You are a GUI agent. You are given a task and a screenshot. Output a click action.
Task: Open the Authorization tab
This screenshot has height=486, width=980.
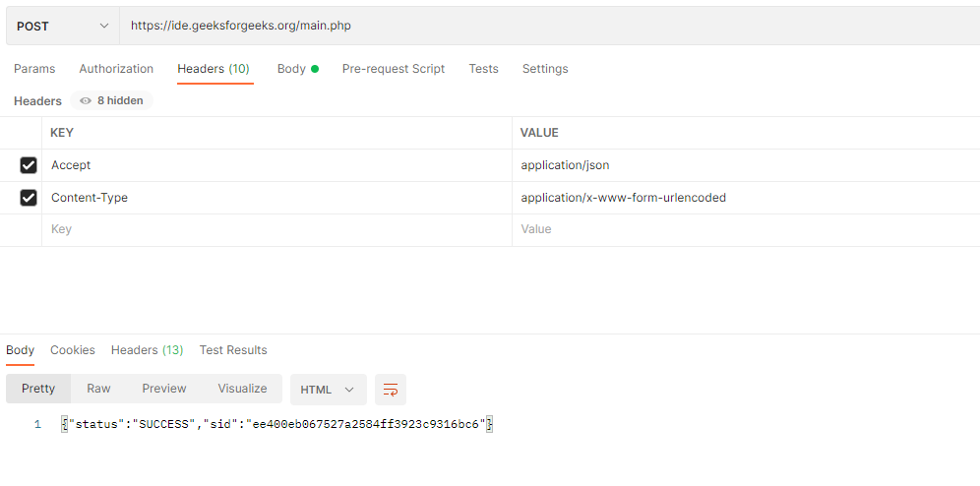[116, 69]
